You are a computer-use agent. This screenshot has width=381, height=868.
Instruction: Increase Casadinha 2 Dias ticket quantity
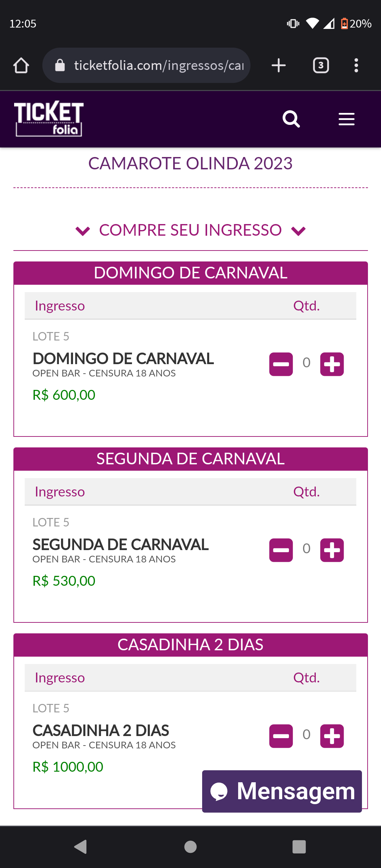[332, 736]
